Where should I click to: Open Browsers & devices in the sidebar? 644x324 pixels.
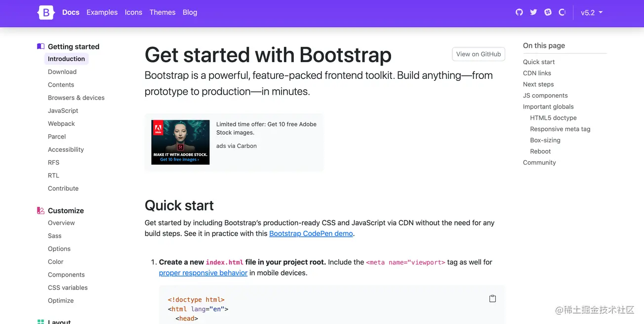(76, 98)
